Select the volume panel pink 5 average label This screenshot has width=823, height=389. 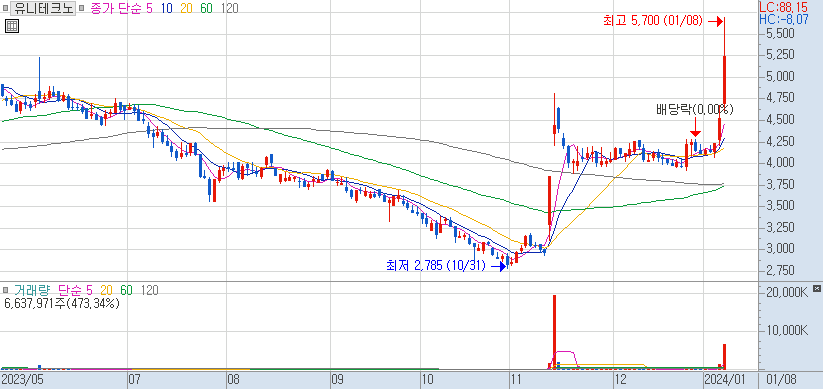89,290
